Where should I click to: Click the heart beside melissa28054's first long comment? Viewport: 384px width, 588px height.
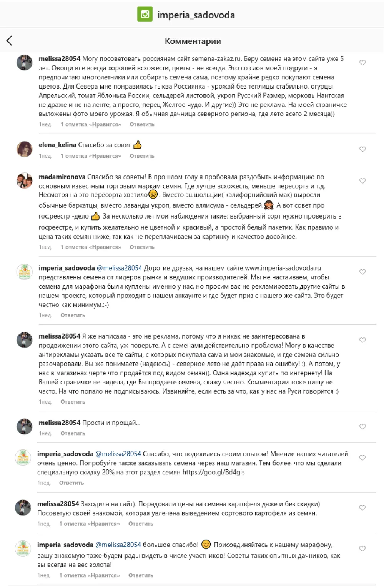(x=362, y=62)
